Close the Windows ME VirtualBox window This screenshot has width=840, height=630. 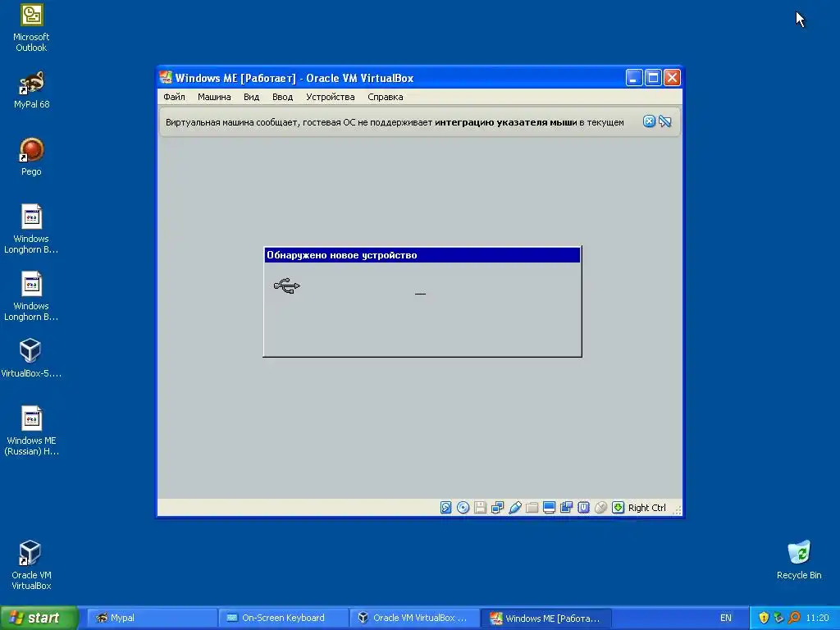pos(672,78)
